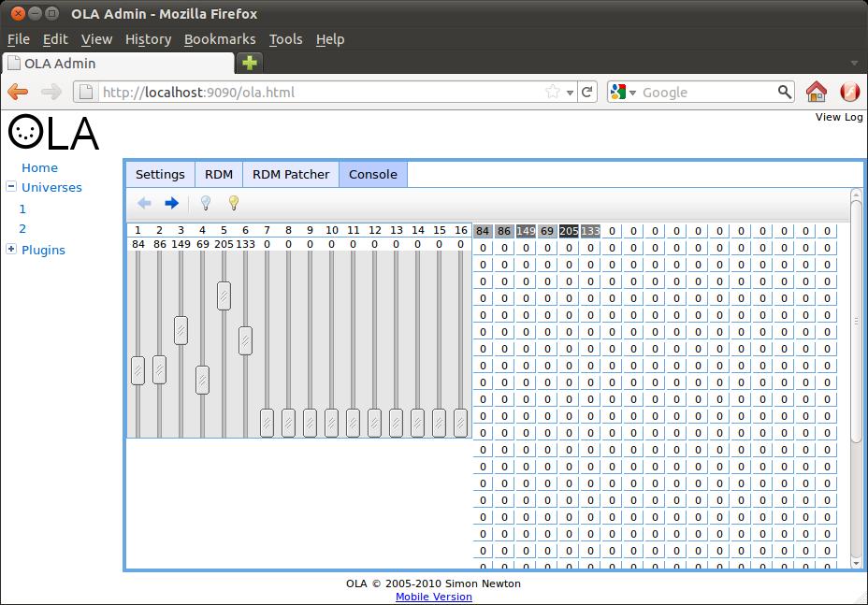Click the previous page arrow in console toolbar

pos(144,203)
